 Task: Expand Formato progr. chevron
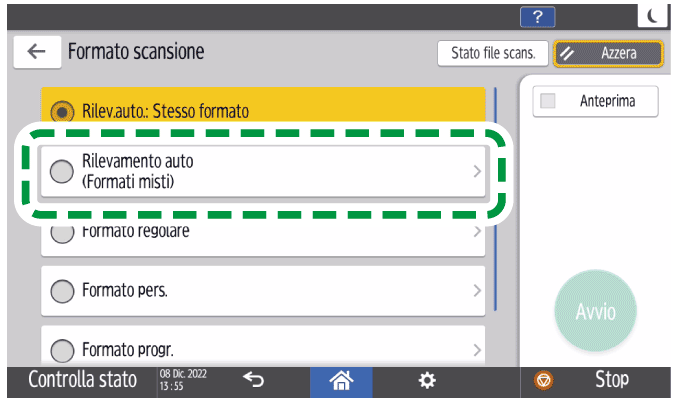(x=477, y=350)
